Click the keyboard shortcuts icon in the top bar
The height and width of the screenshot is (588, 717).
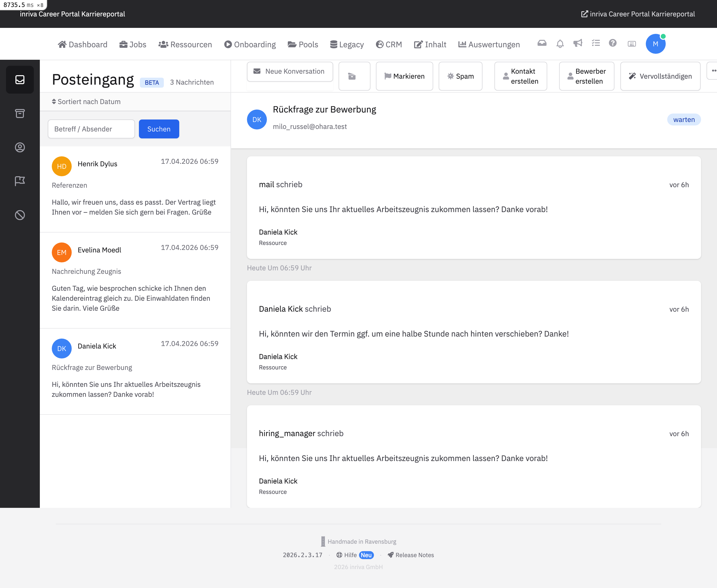pos(632,44)
